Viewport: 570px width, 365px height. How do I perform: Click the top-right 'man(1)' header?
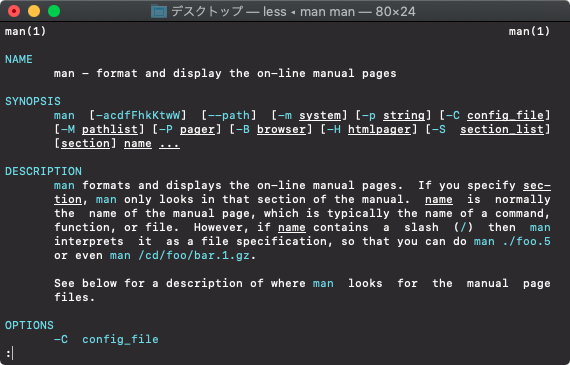tap(529, 32)
